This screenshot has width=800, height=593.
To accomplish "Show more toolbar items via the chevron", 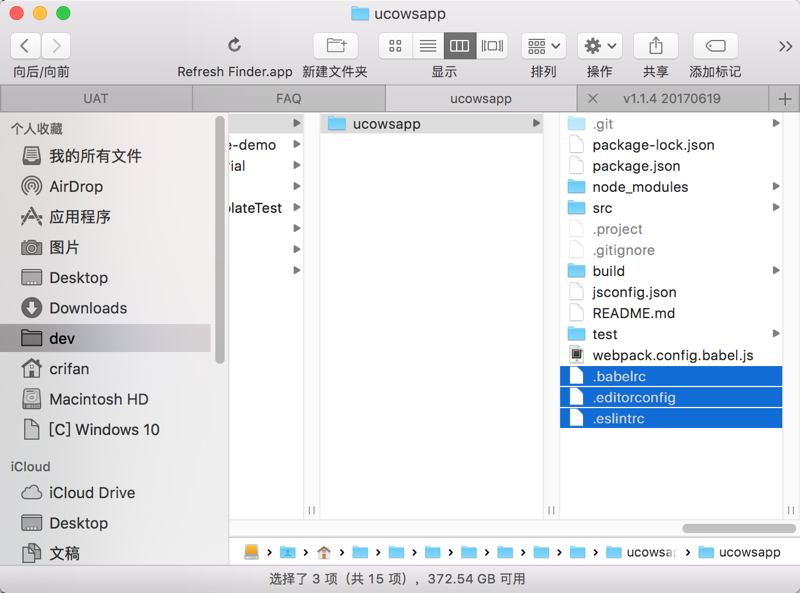I will [x=785, y=46].
